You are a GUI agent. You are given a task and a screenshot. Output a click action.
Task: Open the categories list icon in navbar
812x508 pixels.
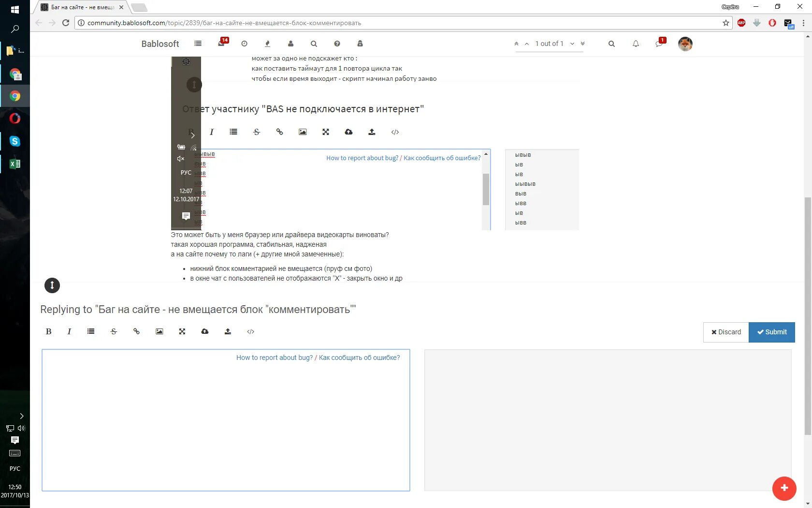(198, 44)
